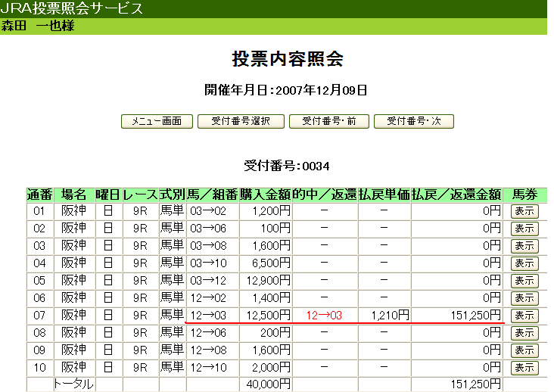Click the トータル label

[x=73, y=384]
